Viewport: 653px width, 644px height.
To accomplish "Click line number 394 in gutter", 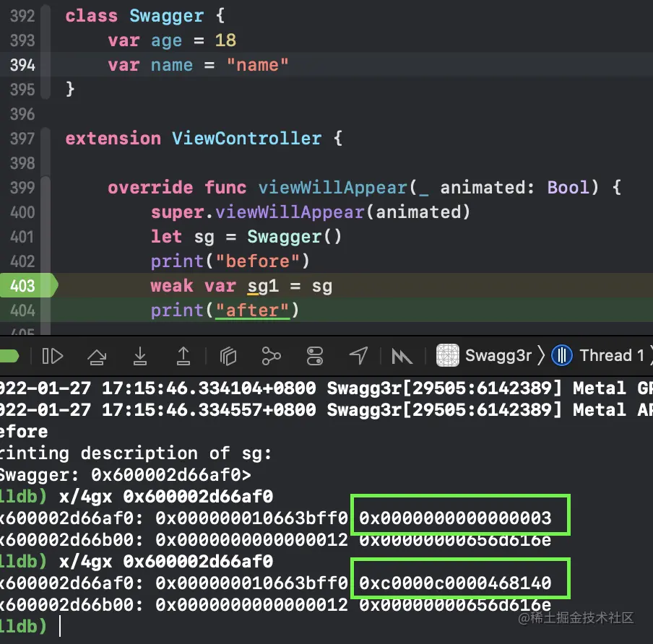I will point(22,65).
